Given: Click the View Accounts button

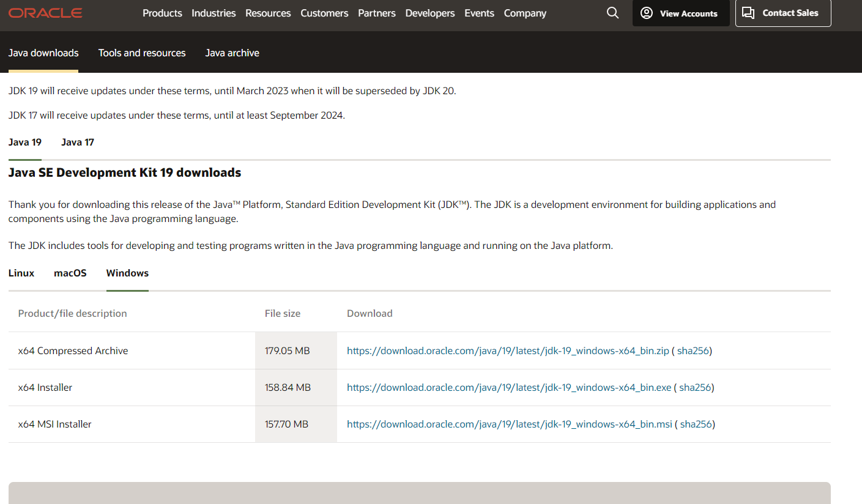Looking at the screenshot, I should click(x=680, y=13).
